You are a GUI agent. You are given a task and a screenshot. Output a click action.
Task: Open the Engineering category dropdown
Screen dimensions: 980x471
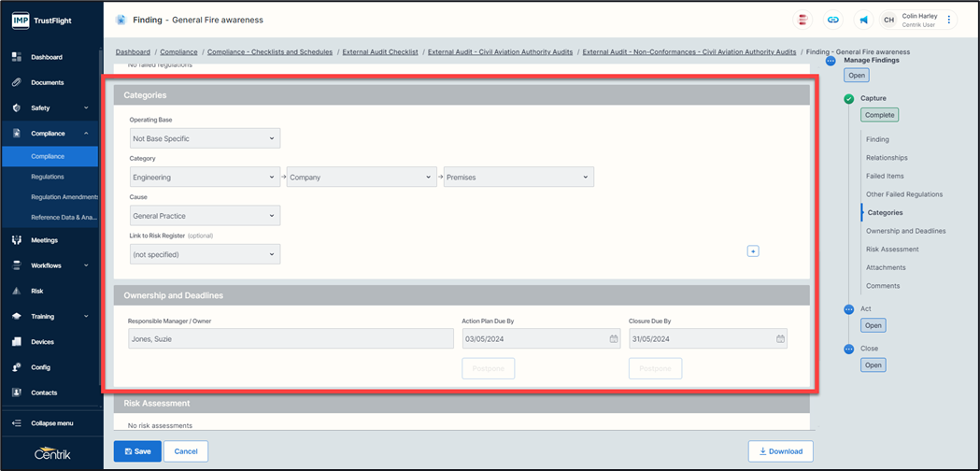[x=205, y=177]
